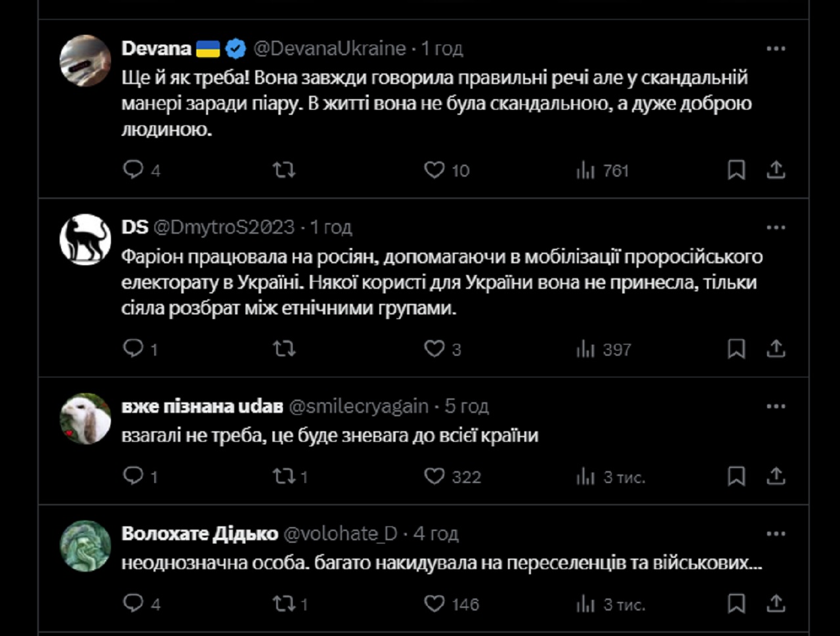This screenshot has width=840, height=636.
Task: Open more options on smilecryagain tweet
Action: click(776, 406)
